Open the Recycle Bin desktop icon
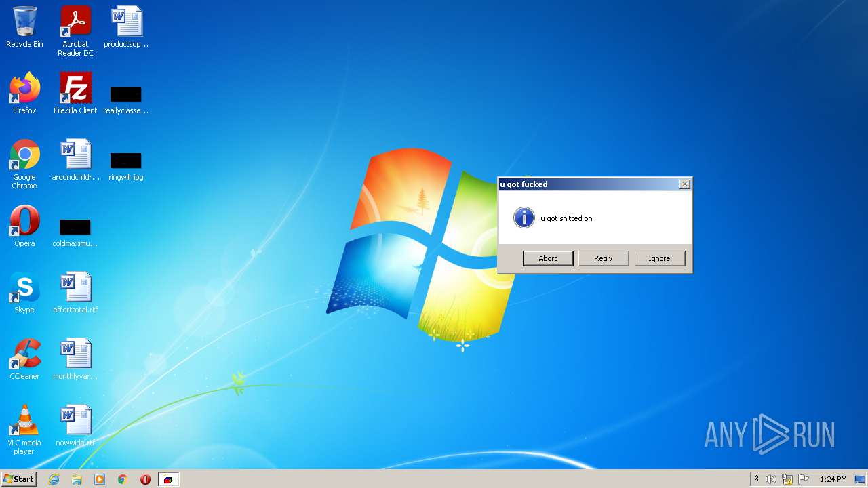Image resolution: width=868 pixels, height=488 pixels. tap(24, 27)
